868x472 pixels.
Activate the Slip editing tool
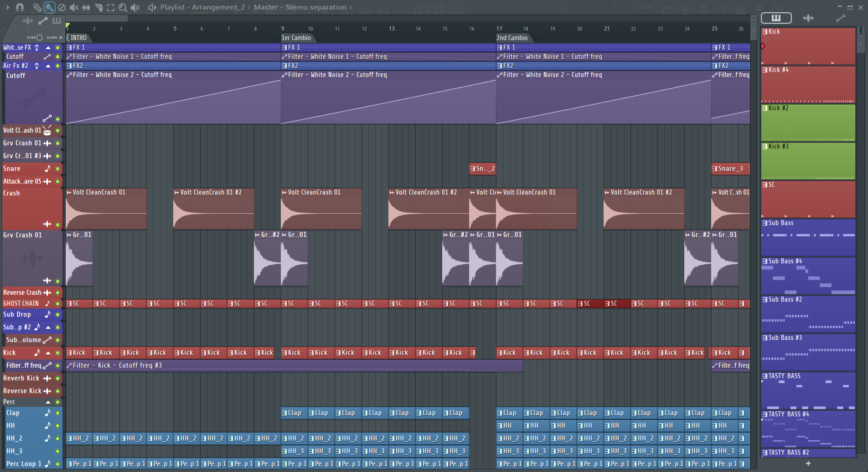coord(86,7)
